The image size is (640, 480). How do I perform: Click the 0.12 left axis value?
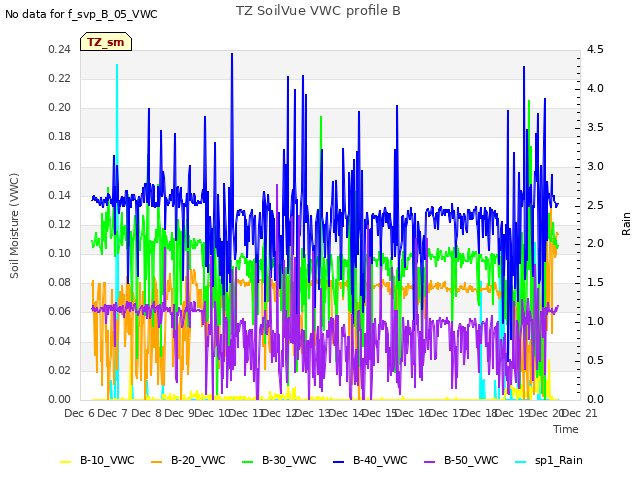(60, 224)
